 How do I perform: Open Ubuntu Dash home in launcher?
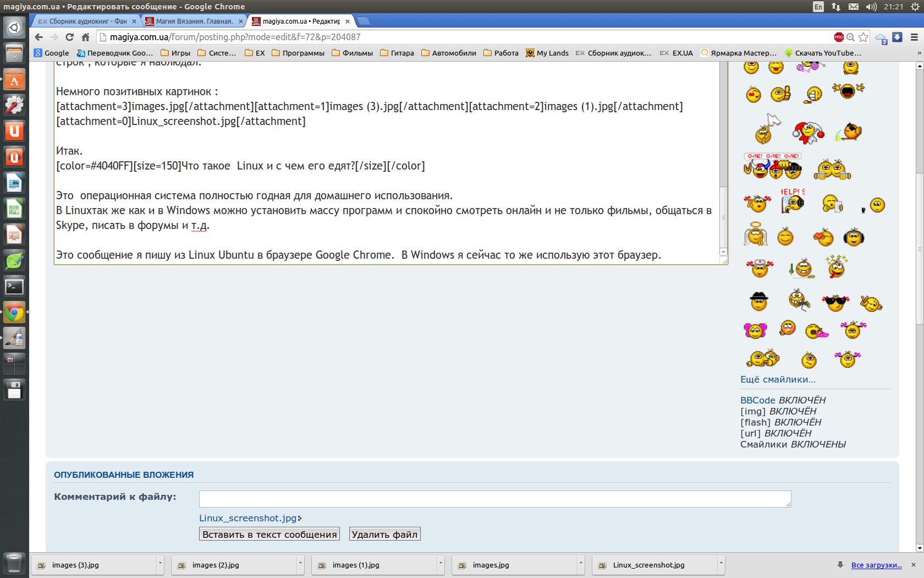14,28
